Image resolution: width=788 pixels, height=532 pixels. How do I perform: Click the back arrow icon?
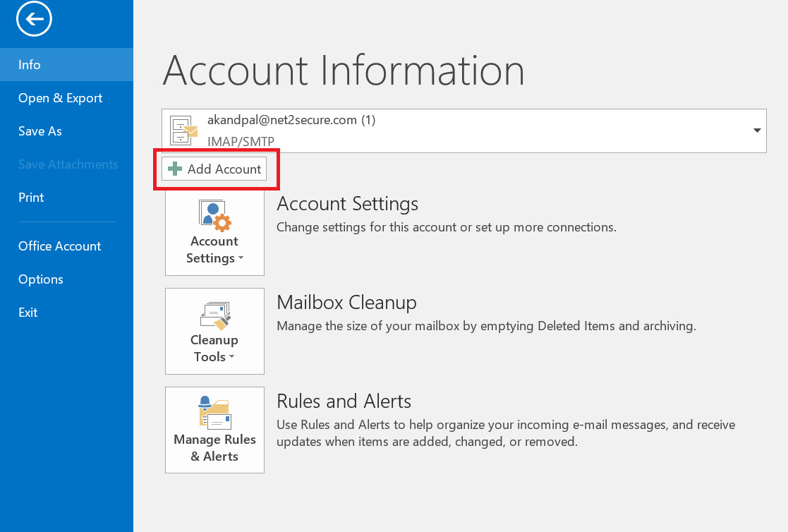click(x=34, y=19)
